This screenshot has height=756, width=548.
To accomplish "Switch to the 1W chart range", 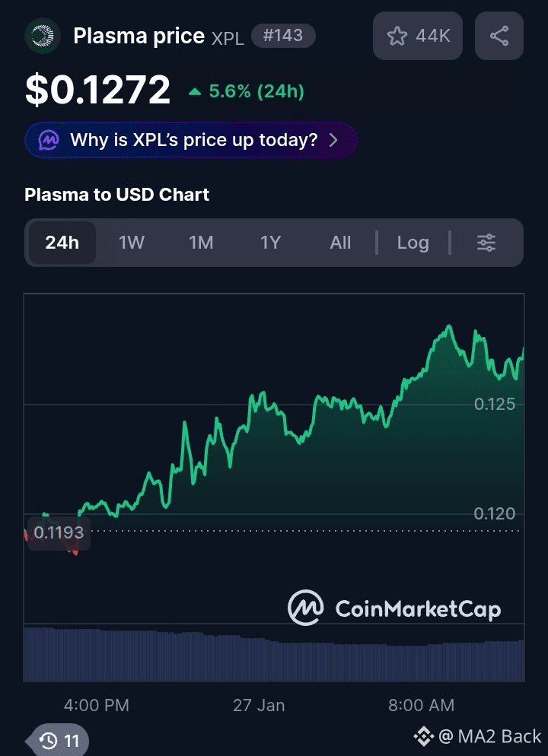I will pyautogui.click(x=132, y=243).
